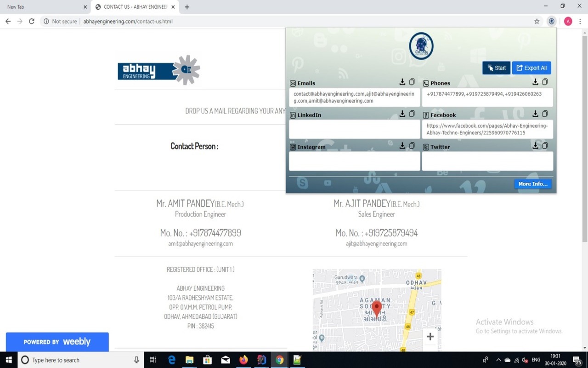The width and height of the screenshot is (588, 368).
Task: Download the Instagram results
Action: pyautogui.click(x=402, y=146)
